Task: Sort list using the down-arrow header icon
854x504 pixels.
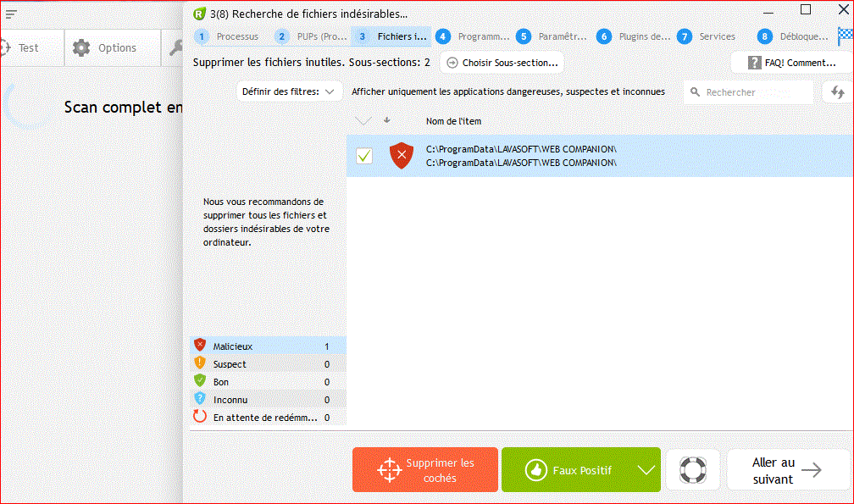Action: tap(386, 120)
